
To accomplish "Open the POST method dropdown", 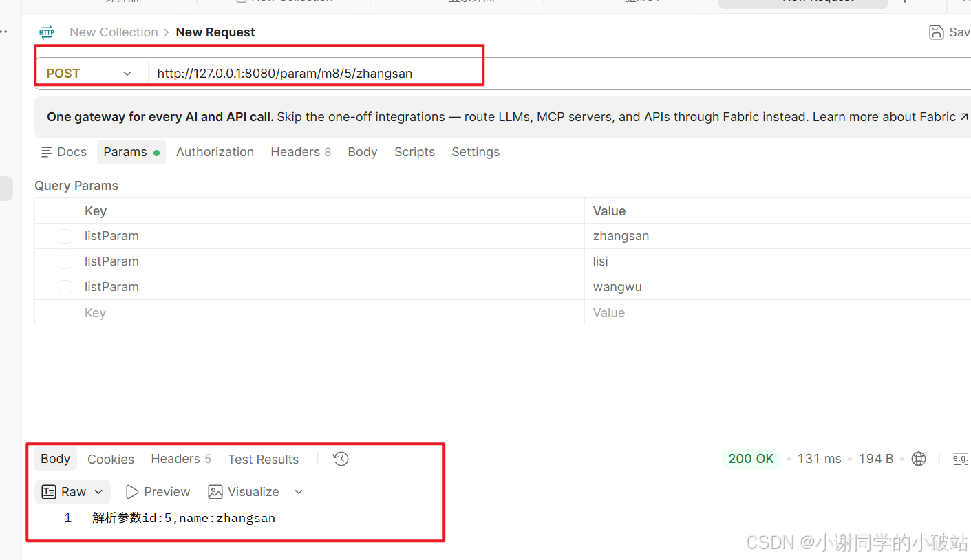I will (89, 73).
